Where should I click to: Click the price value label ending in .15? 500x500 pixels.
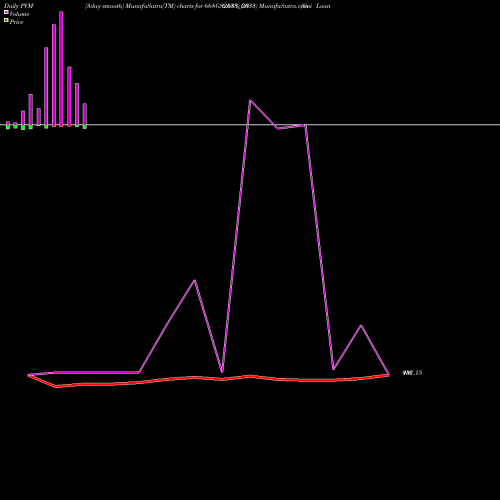412,373
